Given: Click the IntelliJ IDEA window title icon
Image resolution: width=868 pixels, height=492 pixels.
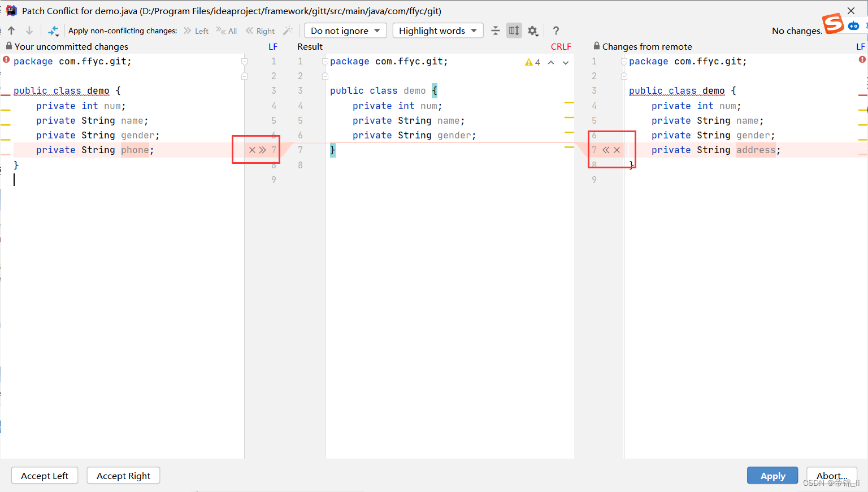Looking at the screenshot, I should pos(11,11).
